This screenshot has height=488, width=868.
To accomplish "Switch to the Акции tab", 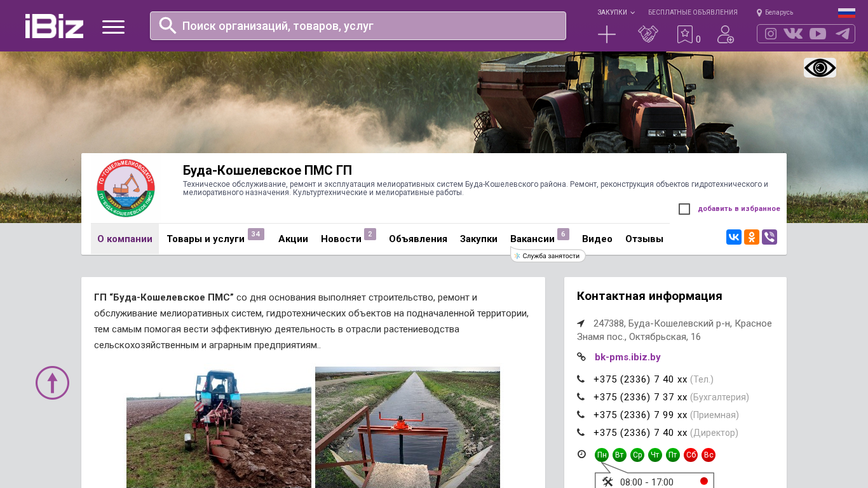I will pyautogui.click(x=293, y=239).
